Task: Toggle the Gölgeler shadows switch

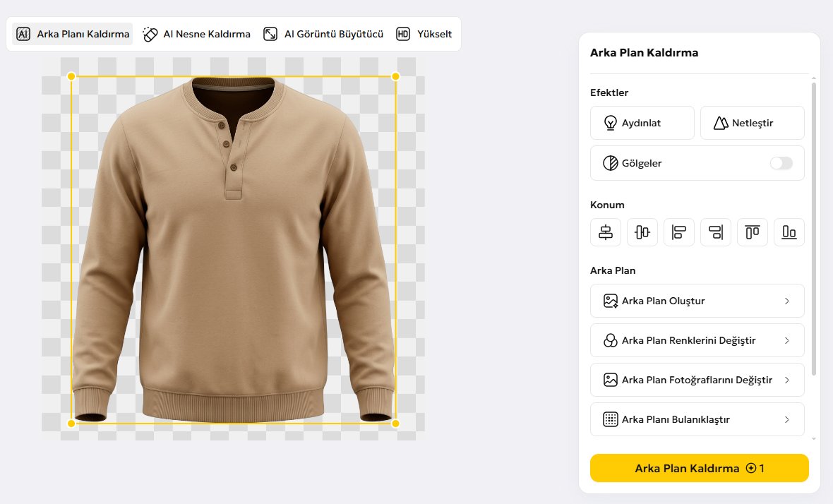Action: [x=781, y=163]
